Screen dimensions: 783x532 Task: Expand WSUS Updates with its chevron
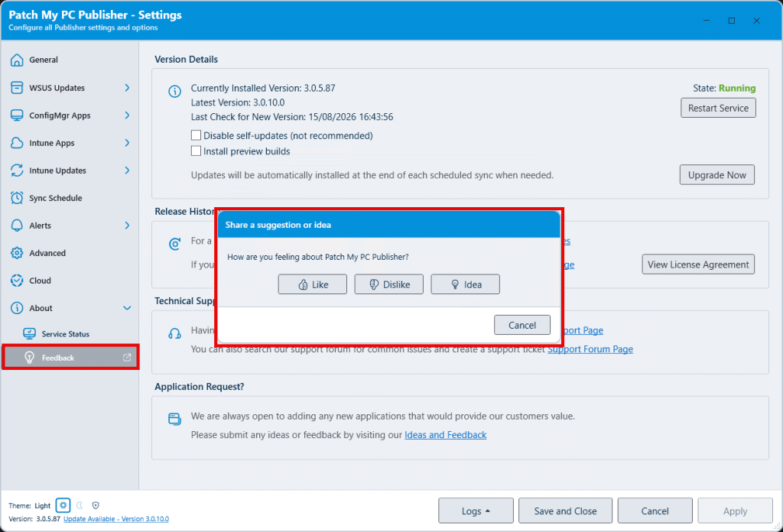(127, 88)
